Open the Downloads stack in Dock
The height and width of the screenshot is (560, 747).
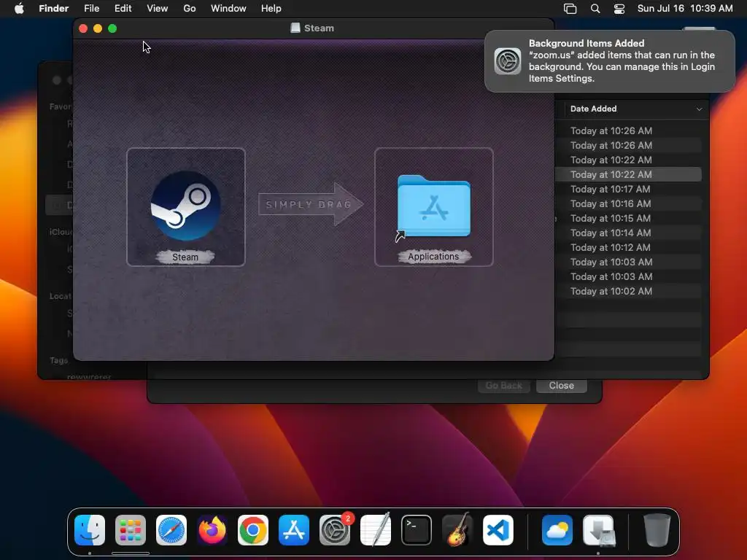click(x=598, y=530)
